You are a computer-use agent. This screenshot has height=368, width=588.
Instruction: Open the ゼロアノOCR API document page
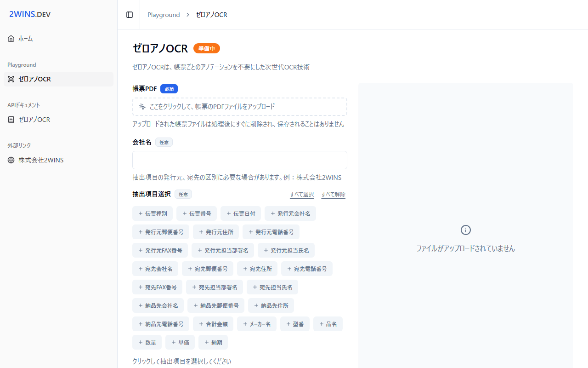(x=34, y=120)
